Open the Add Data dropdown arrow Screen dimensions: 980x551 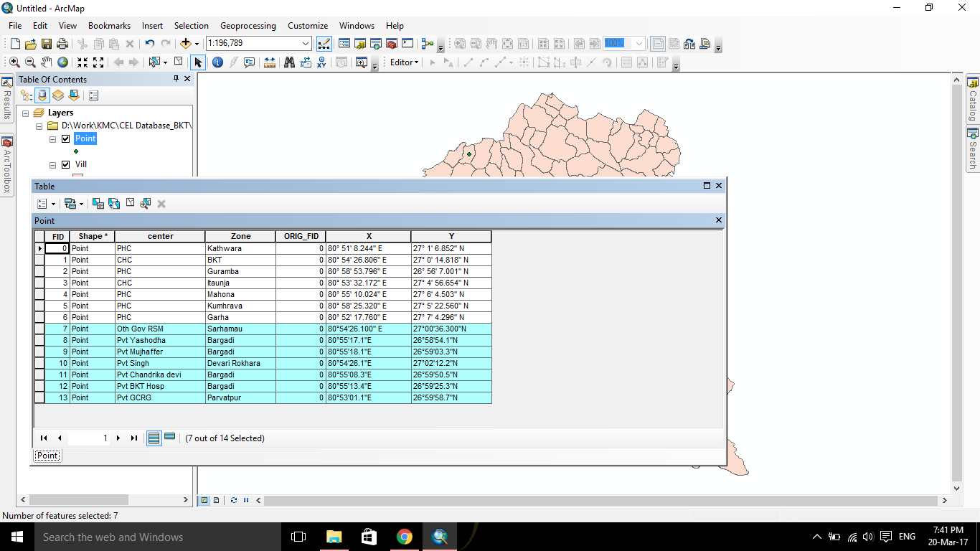pyautogui.click(x=197, y=44)
